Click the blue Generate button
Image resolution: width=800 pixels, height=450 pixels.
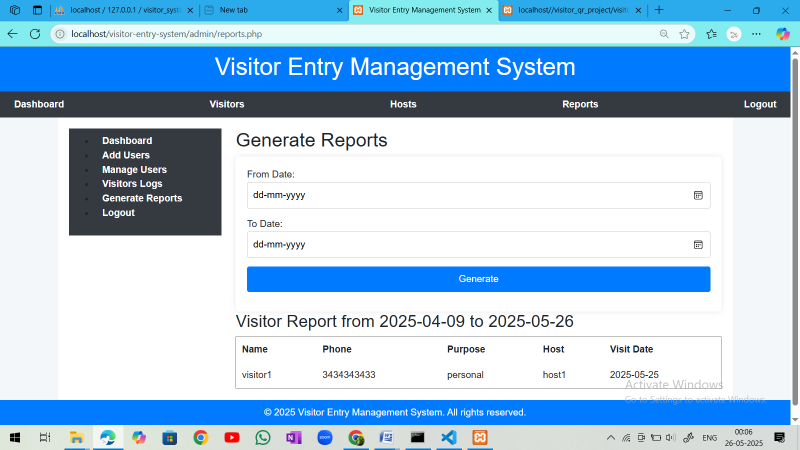pos(479,279)
